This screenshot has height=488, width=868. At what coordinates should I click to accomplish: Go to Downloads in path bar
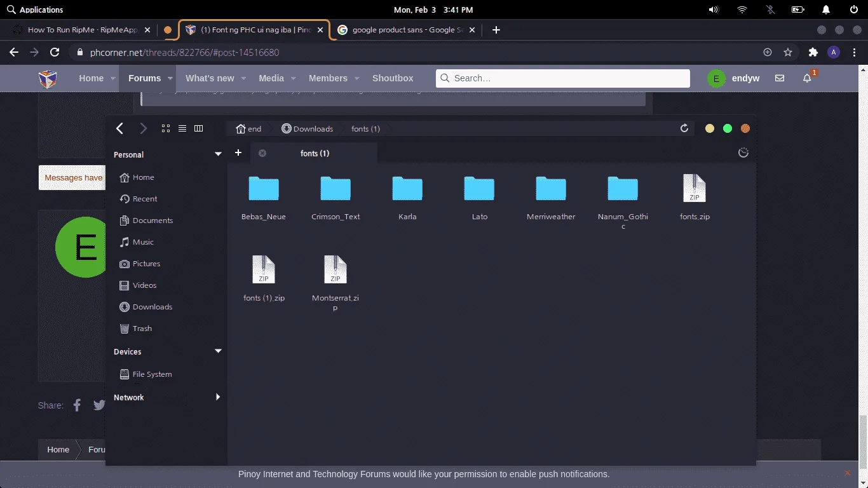307,128
